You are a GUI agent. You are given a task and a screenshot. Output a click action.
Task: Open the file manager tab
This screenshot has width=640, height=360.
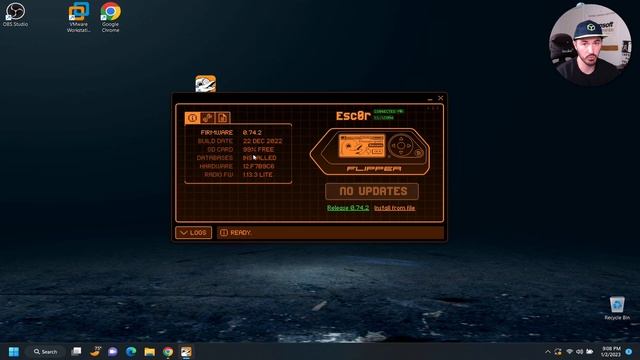222,118
